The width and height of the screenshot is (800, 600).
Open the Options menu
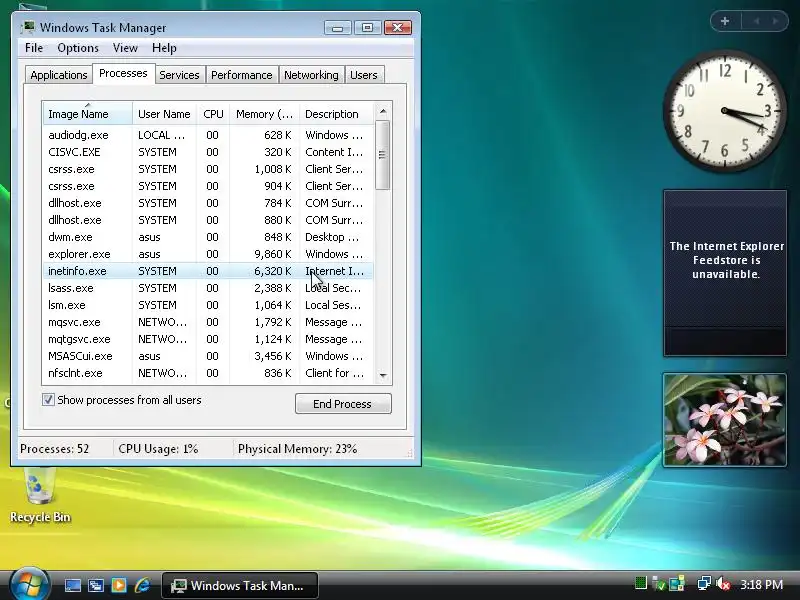(x=78, y=48)
